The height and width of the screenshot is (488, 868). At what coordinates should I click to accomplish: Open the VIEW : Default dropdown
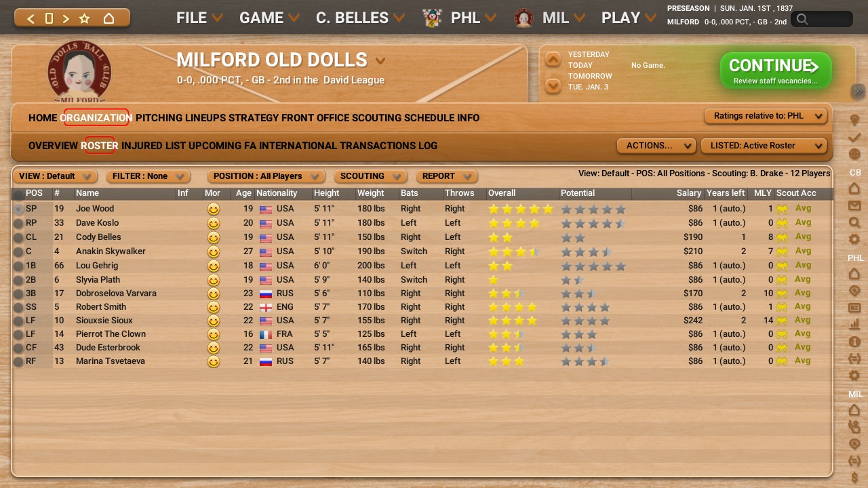point(55,176)
